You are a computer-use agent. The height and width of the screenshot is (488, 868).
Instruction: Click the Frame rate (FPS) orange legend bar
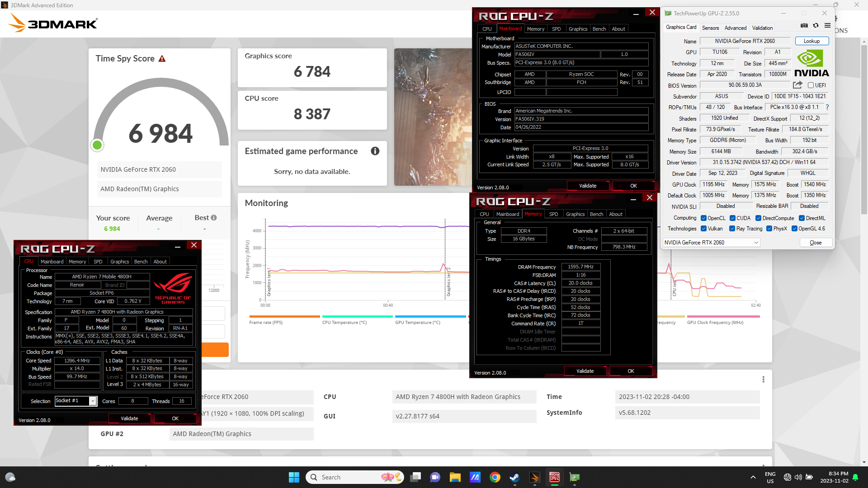point(284,316)
